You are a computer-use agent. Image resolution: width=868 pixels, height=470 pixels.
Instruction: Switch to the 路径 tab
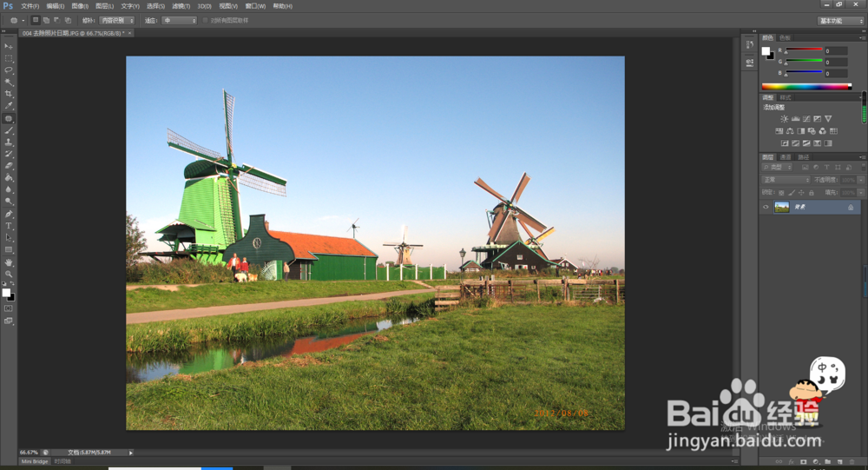tap(804, 157)
